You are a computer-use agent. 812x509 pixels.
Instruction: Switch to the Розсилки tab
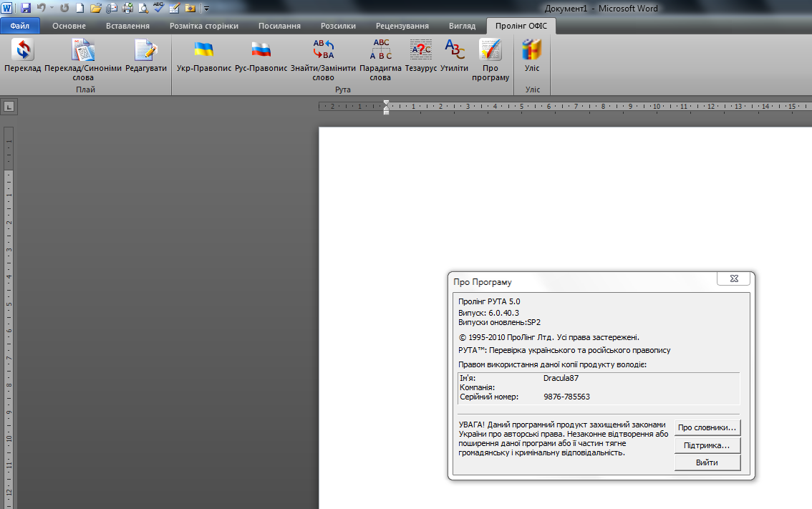pyautogui.click(x=338, y=26)
